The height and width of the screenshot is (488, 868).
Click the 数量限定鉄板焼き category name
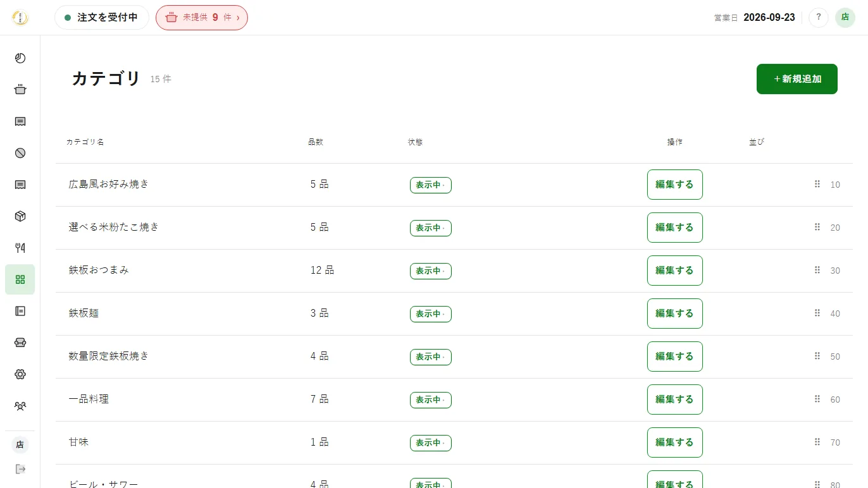[109, 356]
